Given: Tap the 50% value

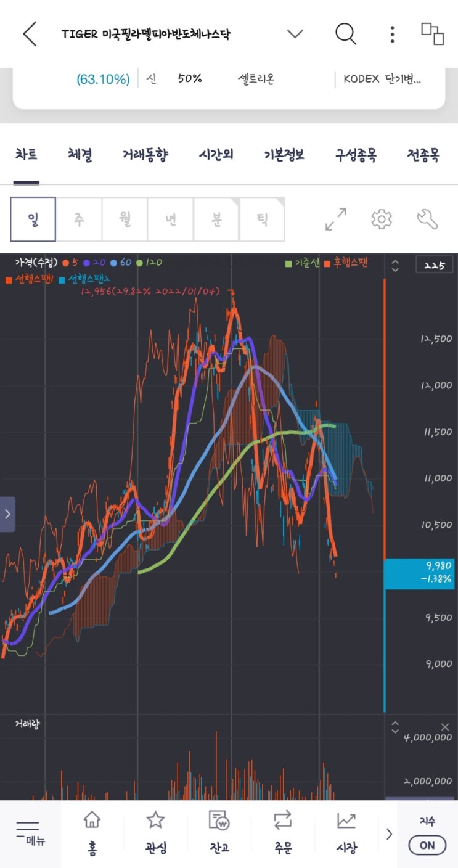Looking at the screenshot, I should point(190,79).
